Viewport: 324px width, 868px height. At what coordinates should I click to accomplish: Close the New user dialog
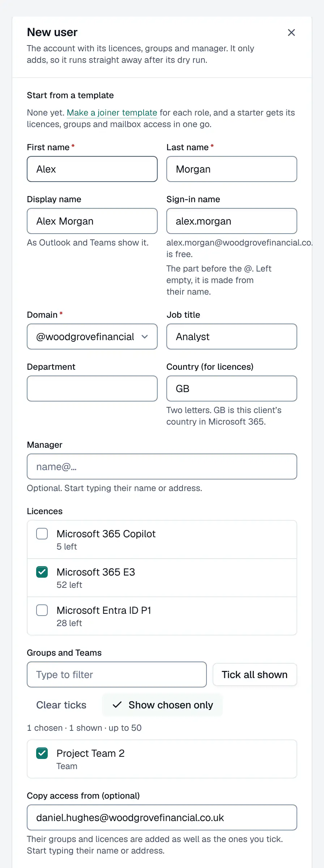point(291,32)
